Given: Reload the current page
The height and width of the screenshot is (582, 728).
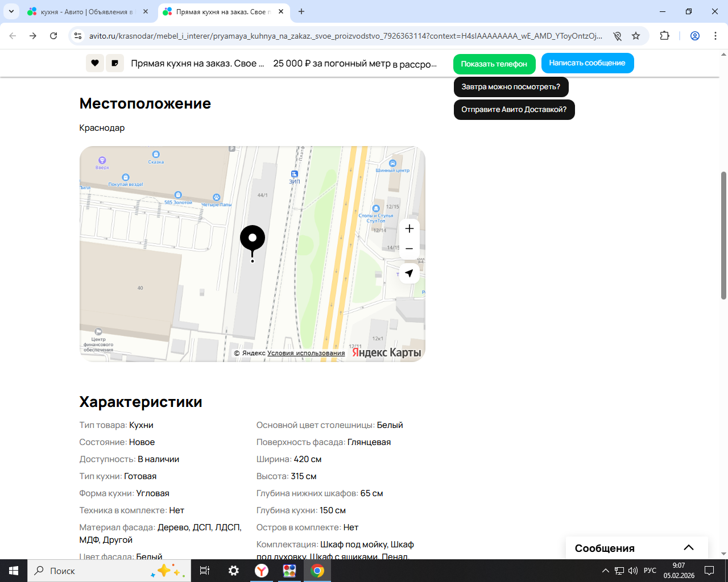Looking at the screenshot, I should pos(53,36).
